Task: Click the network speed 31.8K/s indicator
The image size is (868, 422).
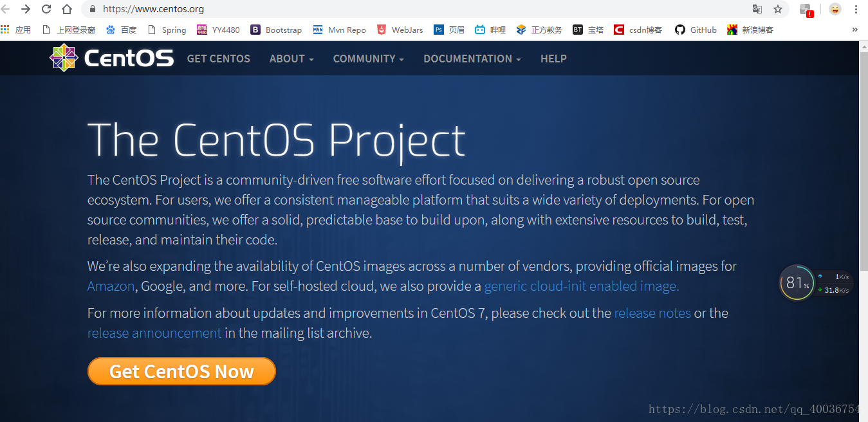Action: [833, 290]
